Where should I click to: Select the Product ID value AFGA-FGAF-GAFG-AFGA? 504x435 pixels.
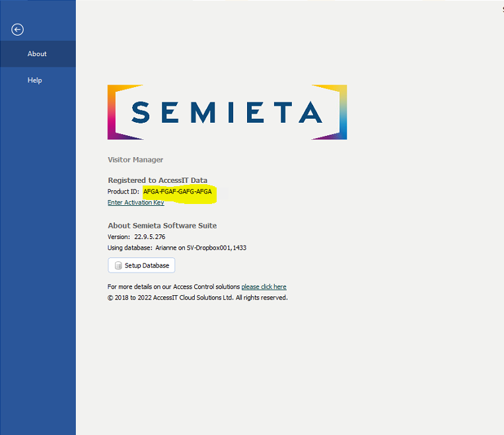(x=178, y=192)
